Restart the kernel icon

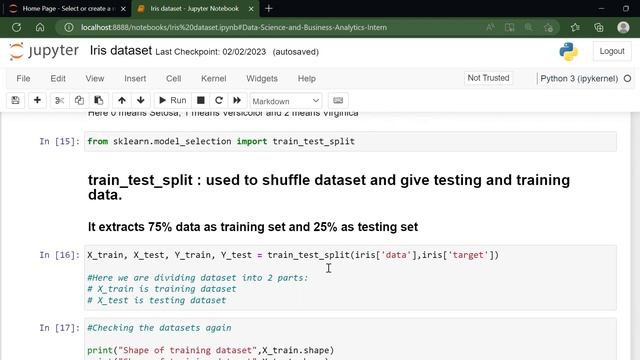tap(219, 100)
